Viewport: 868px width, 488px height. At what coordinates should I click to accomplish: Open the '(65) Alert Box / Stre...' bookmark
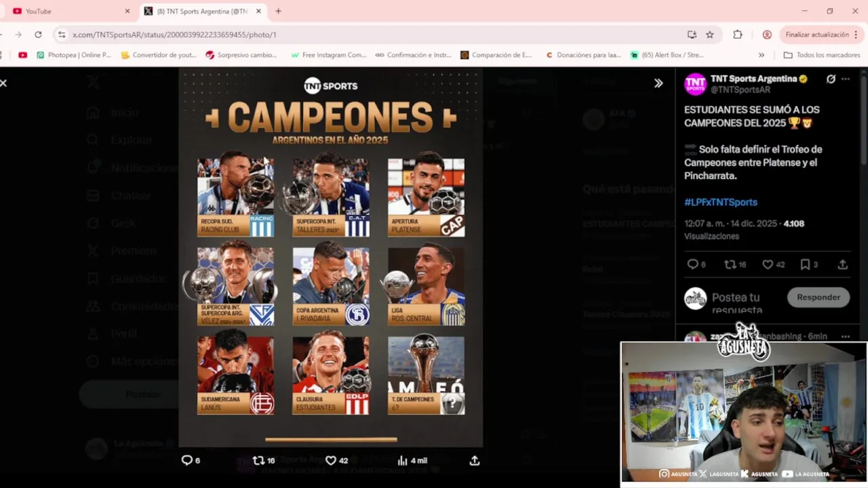[667, 55]
